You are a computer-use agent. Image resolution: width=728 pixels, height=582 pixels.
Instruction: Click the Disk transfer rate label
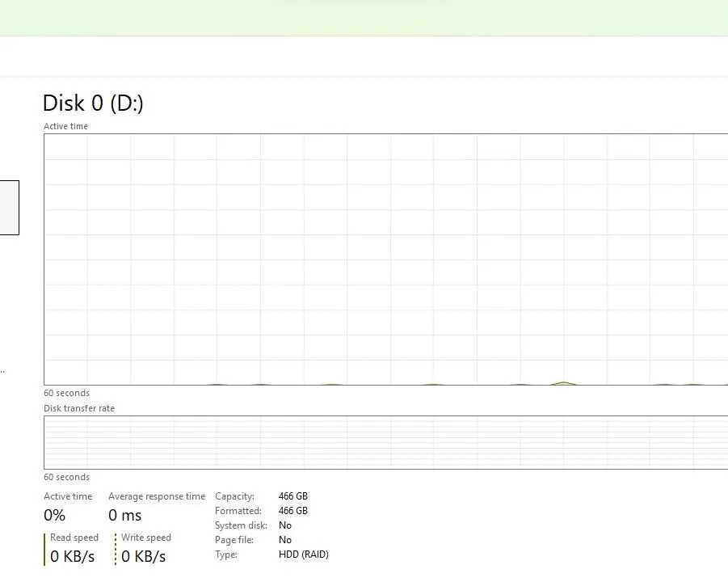coord(79,408)
